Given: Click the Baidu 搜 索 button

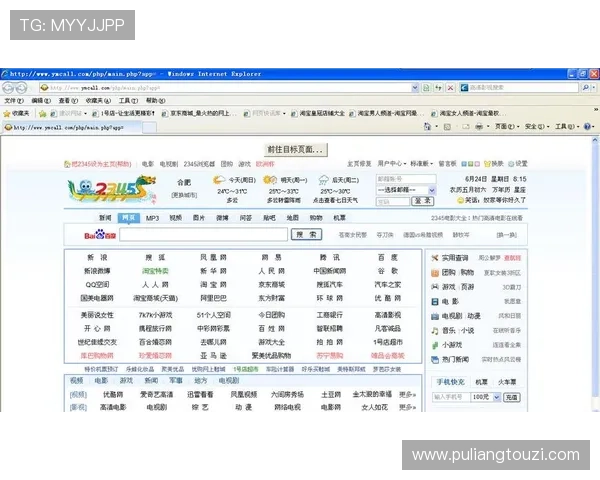Looking at the screenshot, I should tap(307, 234).
